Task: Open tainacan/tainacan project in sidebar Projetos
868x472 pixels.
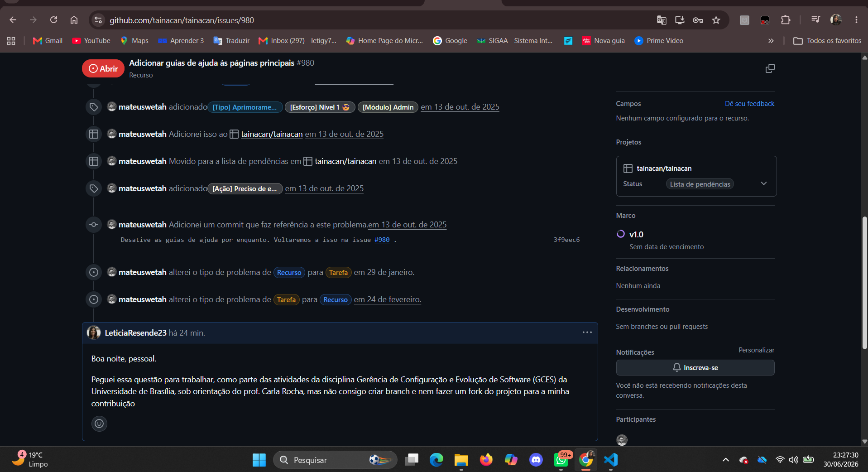Action: 664,169
